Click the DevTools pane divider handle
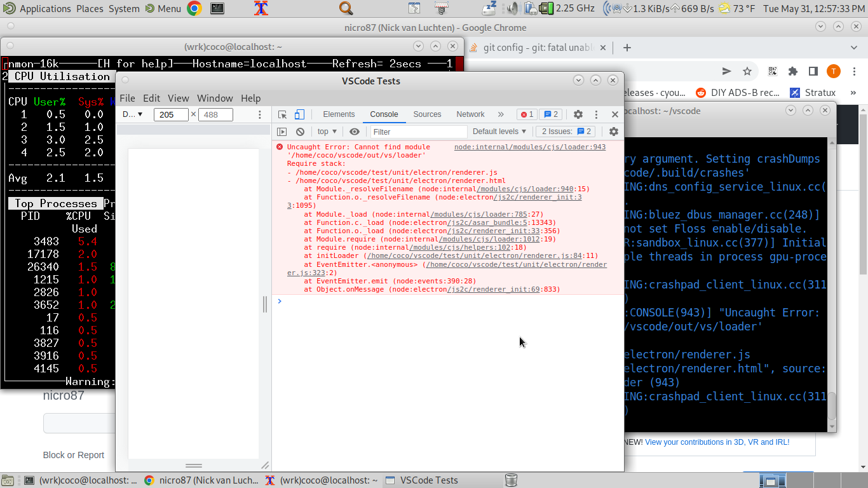The image size is (868, 488). 265,304
